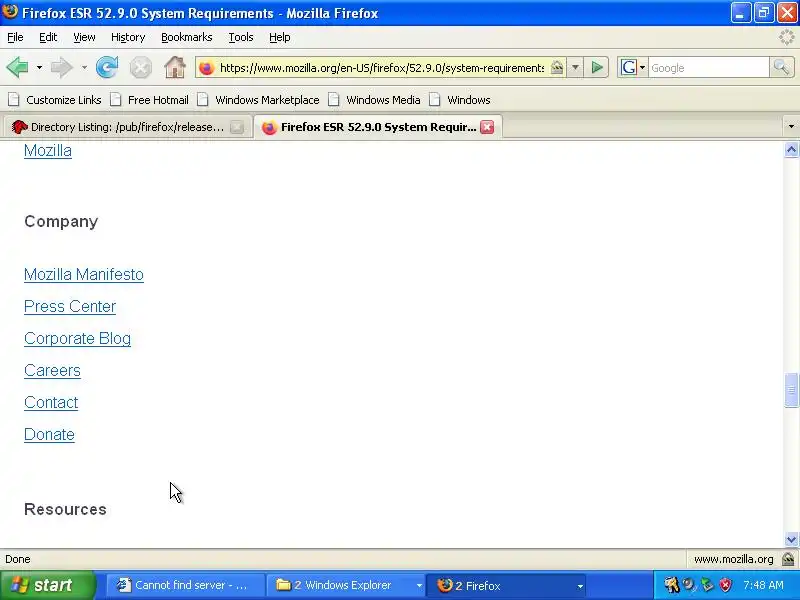Open the Contact link

click(51, 403)
